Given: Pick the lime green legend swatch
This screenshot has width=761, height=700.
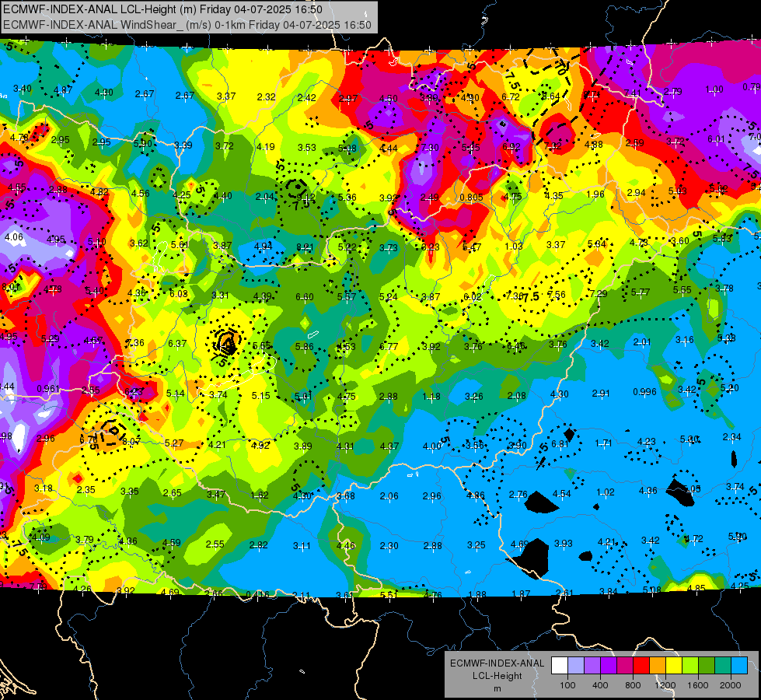Looking at the screenshot, I should point(689,666).
